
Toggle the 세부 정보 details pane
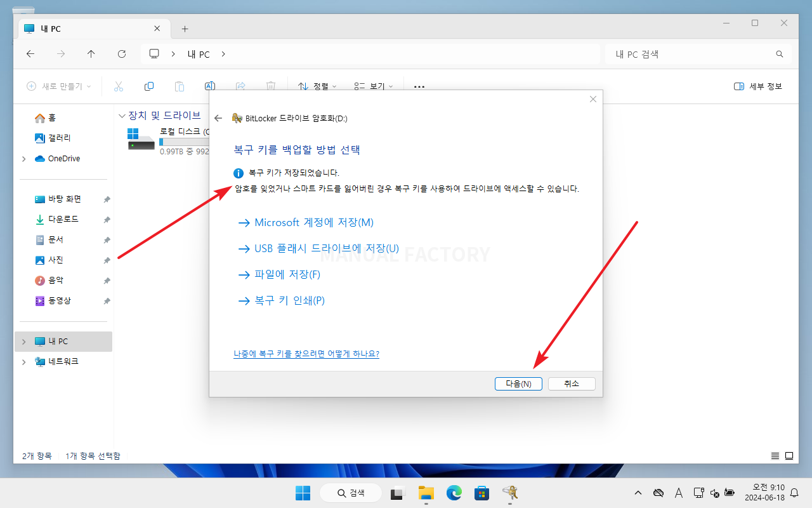(x=758, y=86)
